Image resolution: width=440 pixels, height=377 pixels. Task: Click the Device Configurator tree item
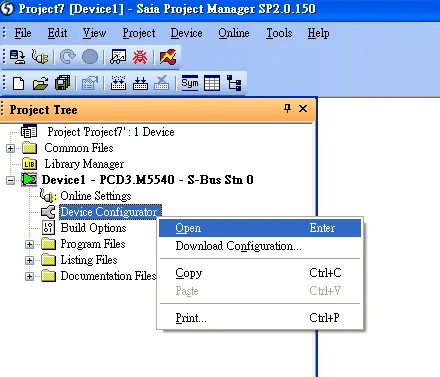[x=110, y=212]
